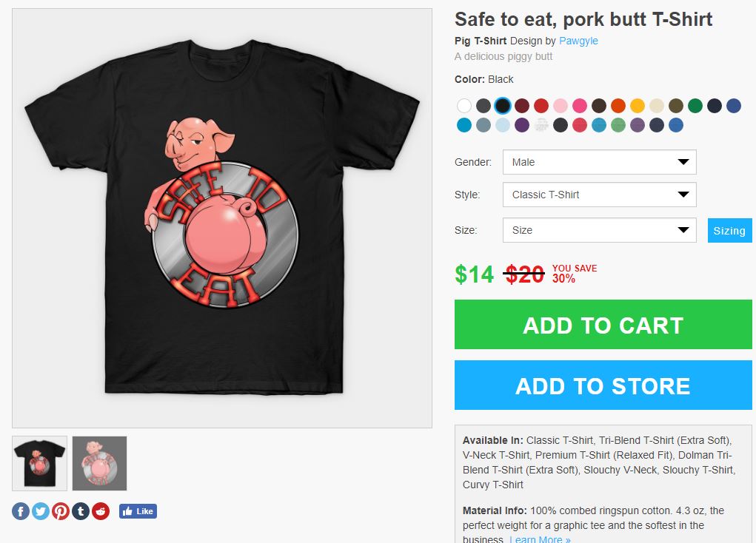Open the Size dropdown

point(599,230)
